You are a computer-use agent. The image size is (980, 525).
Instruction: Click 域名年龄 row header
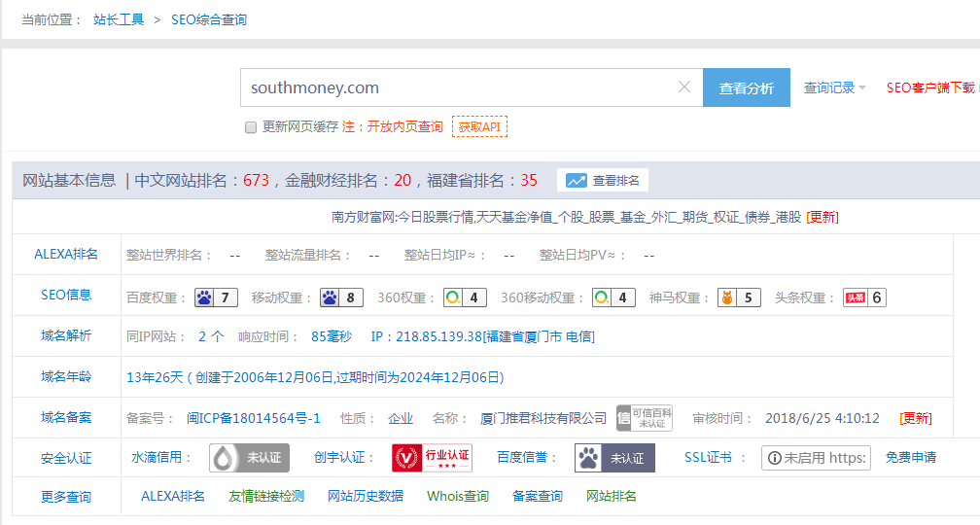tap(66, 376)
